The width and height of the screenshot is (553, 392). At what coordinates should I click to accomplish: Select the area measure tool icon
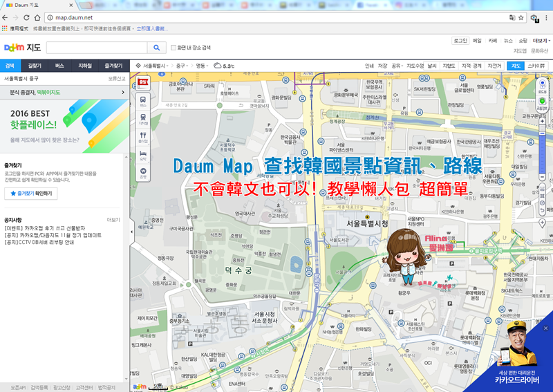542,196
